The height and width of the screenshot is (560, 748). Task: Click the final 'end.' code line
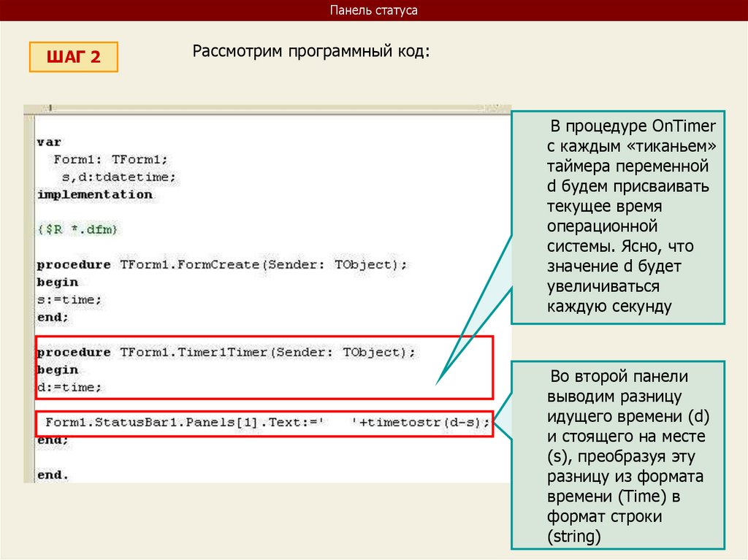click(53, 475)
